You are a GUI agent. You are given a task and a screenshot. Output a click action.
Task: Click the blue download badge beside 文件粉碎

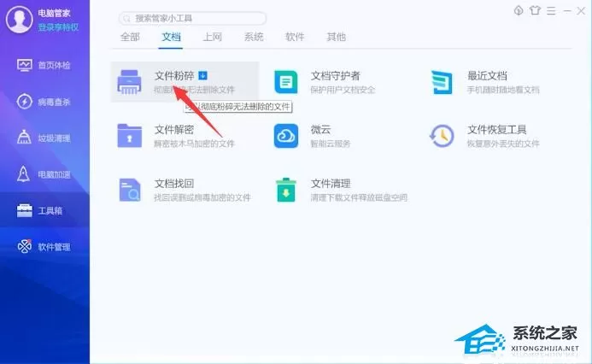[202, 76]
